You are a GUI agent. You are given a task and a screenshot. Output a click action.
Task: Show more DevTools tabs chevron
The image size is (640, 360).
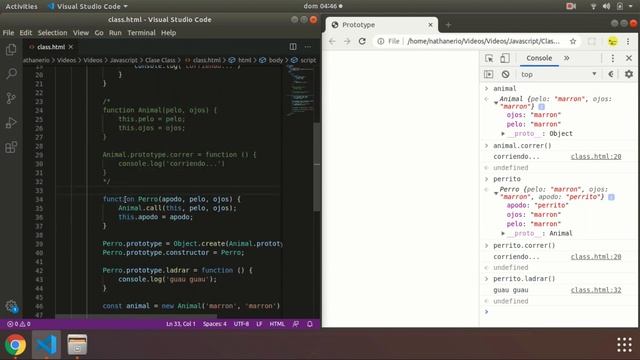(x=567, y=58)
